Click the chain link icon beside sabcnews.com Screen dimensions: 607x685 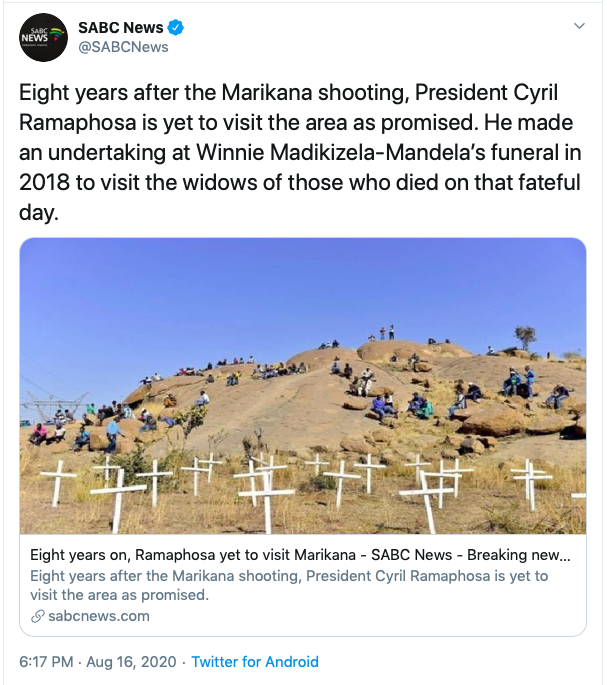38,616
